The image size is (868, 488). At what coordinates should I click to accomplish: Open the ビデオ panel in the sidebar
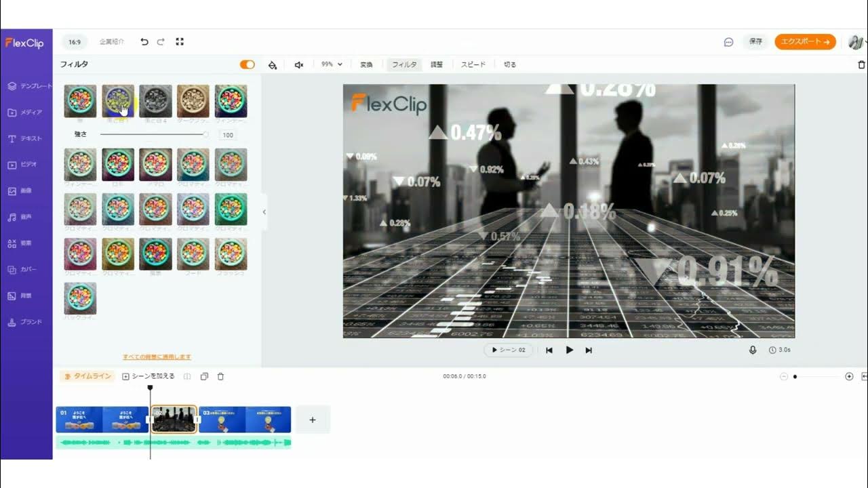(23, 165)
